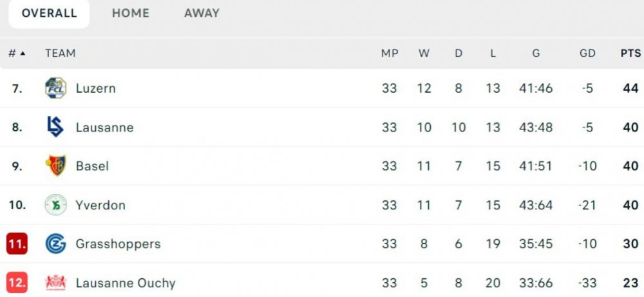
Task: Click the Lausanne Ouchy club crest
Action: click(55, 282)
